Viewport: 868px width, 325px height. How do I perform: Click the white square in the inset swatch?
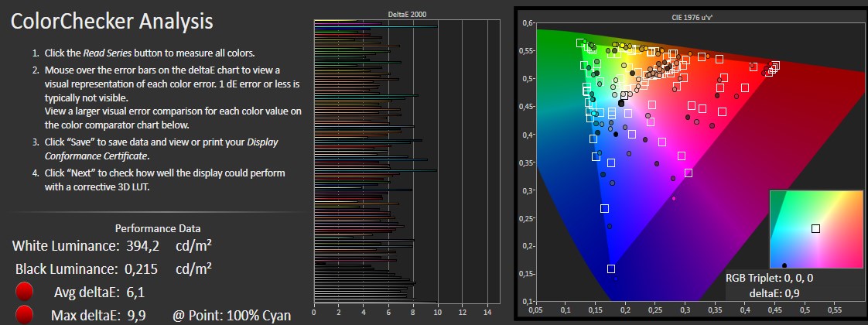coord(815,228)
